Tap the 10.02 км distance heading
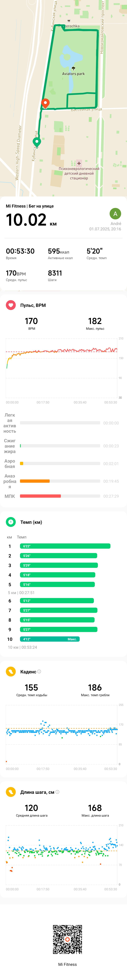This screenshot has height=980, width=127. [31, 220]
